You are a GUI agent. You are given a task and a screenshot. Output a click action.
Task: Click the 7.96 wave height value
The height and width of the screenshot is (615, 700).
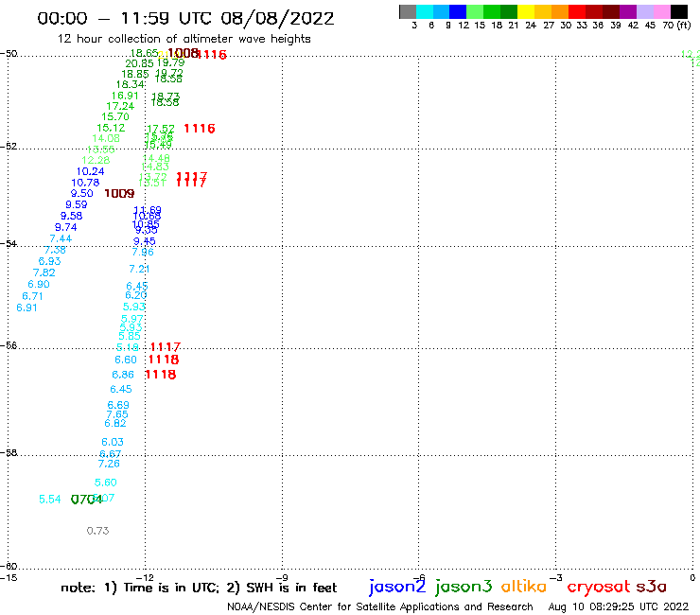click(x=143, y=253)
